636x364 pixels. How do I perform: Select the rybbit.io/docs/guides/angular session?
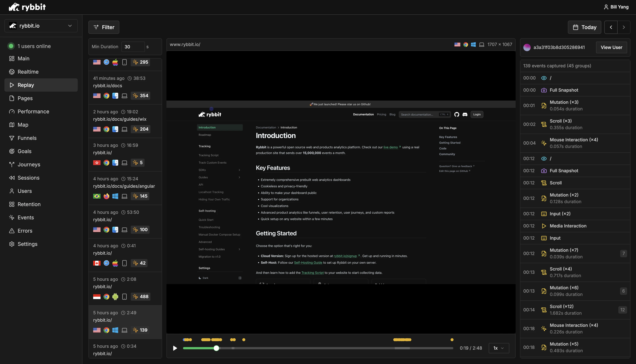(125, 188)
